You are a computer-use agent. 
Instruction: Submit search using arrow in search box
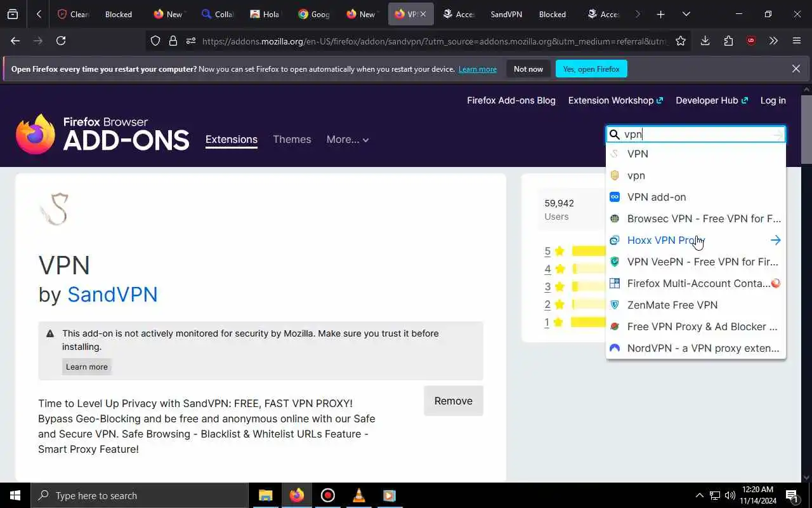pos(777,134)
